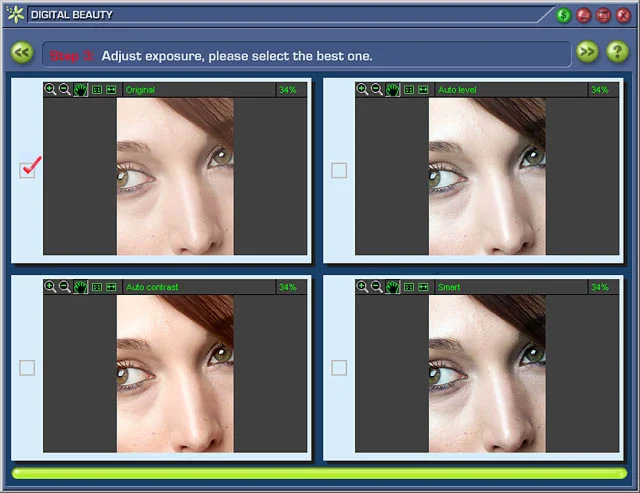The image size is (640, 493).
Task: Click the 'Auto level' panel label
Action: click(x=457, y=90)
